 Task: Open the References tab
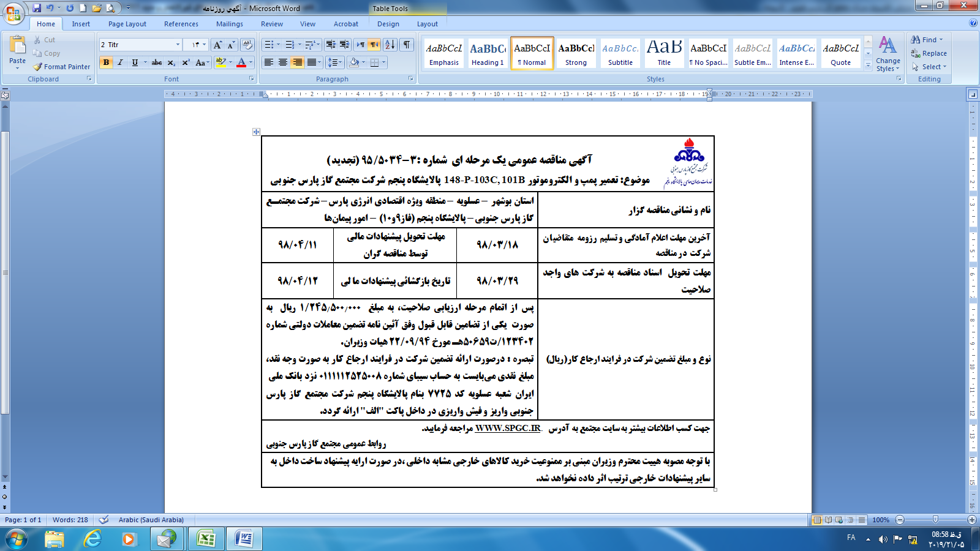[181, 24]
